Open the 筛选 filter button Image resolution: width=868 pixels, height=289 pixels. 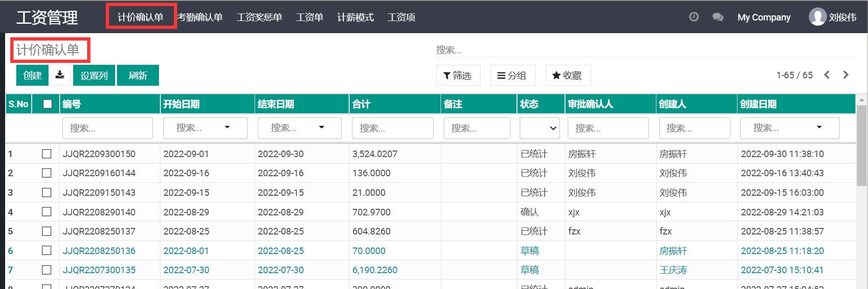[x=458, y=76]
